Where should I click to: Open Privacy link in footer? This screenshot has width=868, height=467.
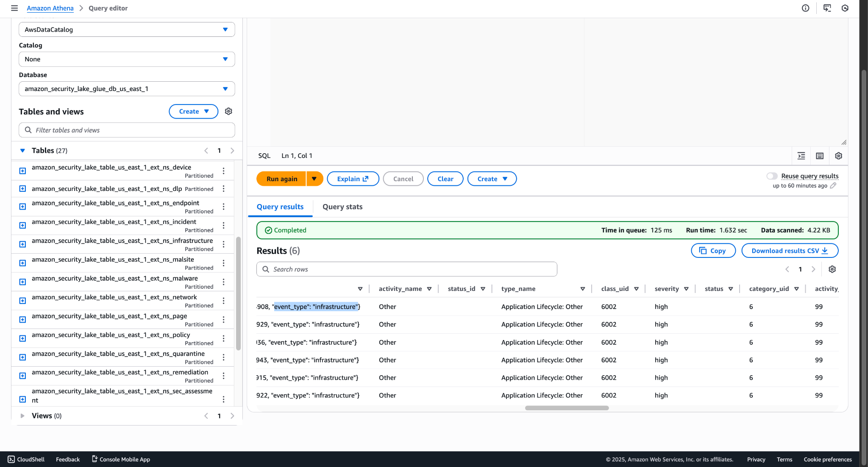[x=756, y=459]
